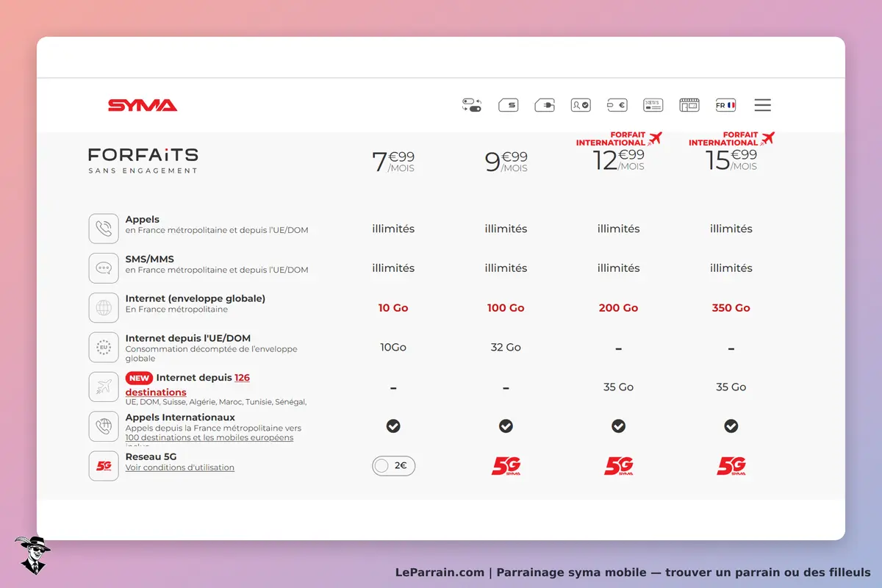Image resolution: width=882 pixels, height=588 pixels.
Task: Click the euro wallet top-up icon
Action: (617, 105)
